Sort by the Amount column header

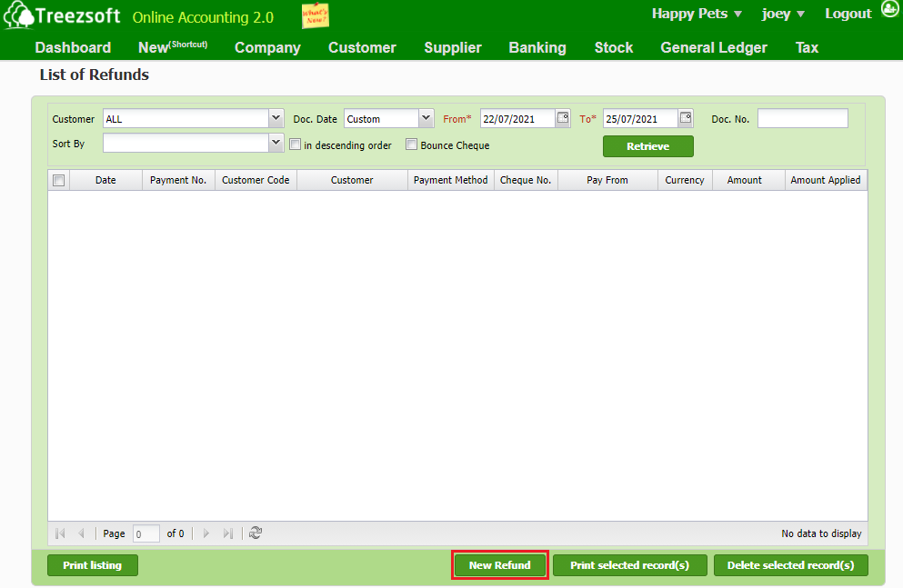744,180
